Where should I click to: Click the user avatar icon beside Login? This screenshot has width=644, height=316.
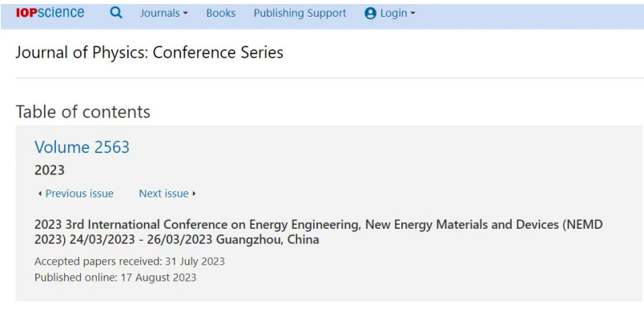371,14
